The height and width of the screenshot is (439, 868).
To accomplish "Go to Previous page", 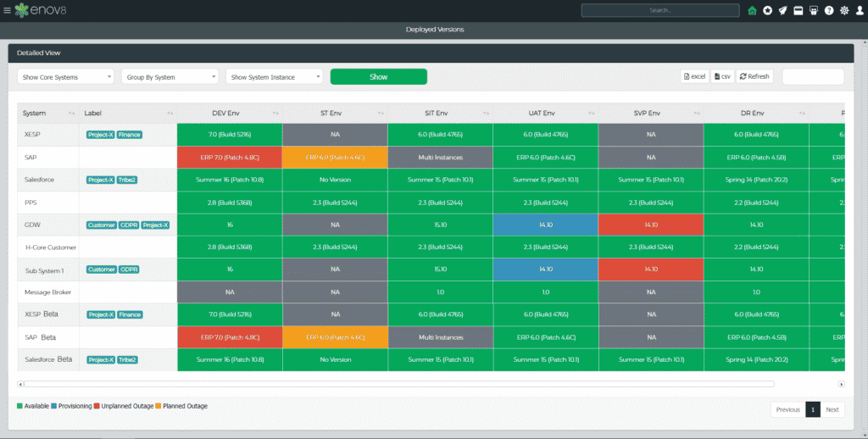I will 787,409.
